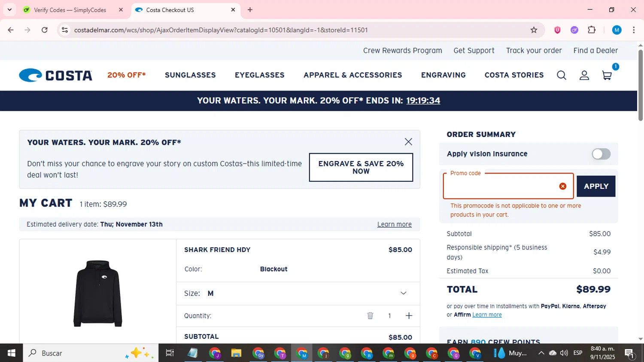
Task: Open the Chrome three-dot menu
Action: tap(634, 30)
